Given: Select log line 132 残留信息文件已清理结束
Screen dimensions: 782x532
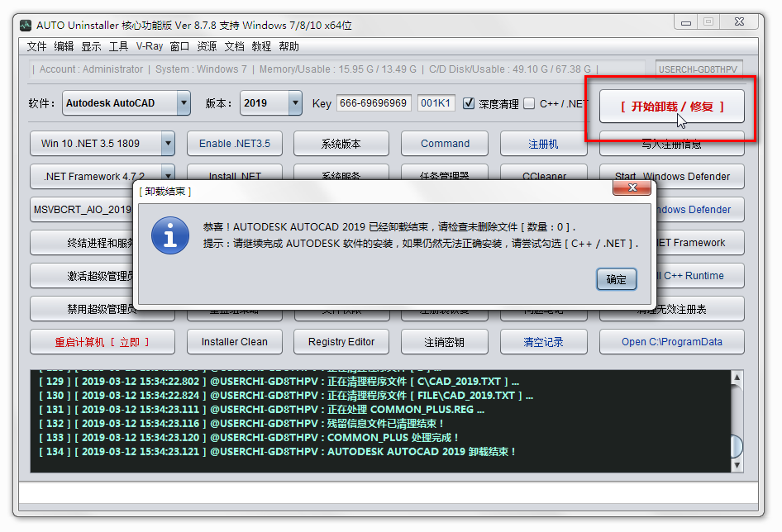Looking at the screenshot, I should coord(241,424).
